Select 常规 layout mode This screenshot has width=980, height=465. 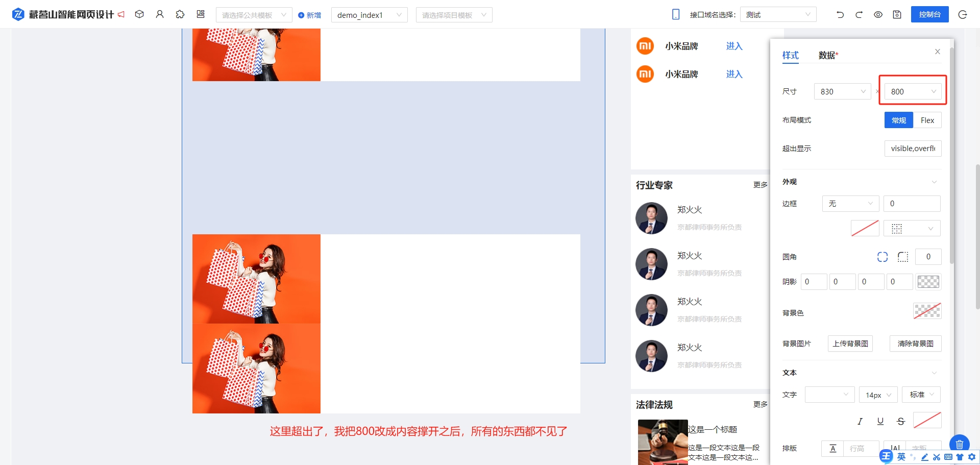coord(899,120)
